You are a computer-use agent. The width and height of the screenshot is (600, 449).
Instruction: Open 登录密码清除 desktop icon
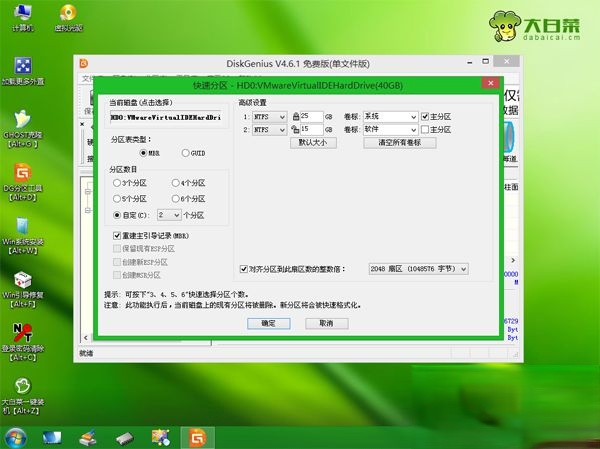click(x=23, y=343)
